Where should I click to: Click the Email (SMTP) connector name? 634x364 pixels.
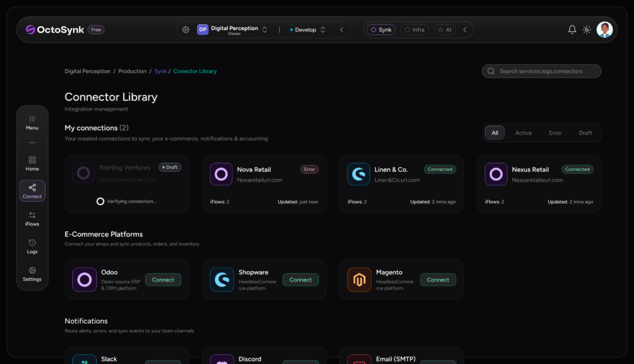[396, 359]
